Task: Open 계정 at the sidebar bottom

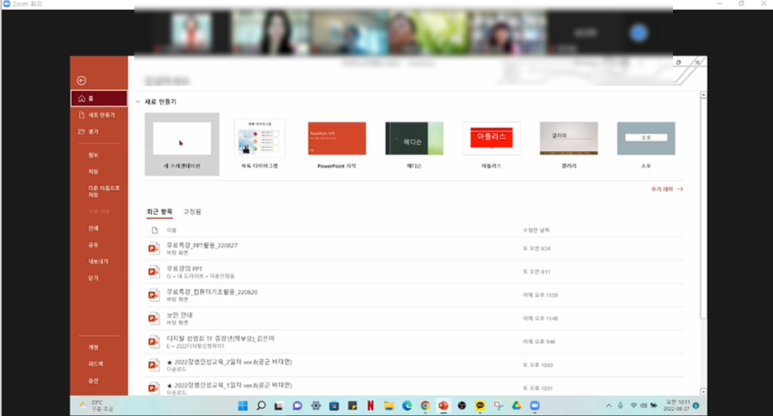Action: point(93,347)
